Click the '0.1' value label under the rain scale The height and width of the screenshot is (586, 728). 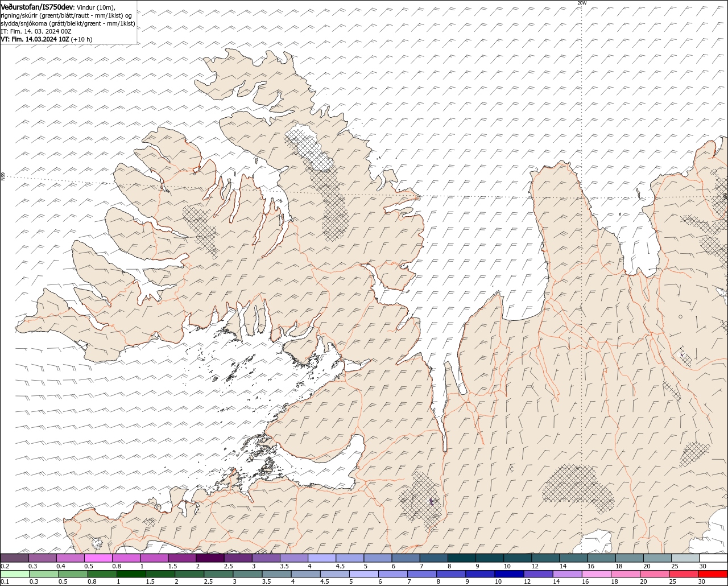pos(4,581)
